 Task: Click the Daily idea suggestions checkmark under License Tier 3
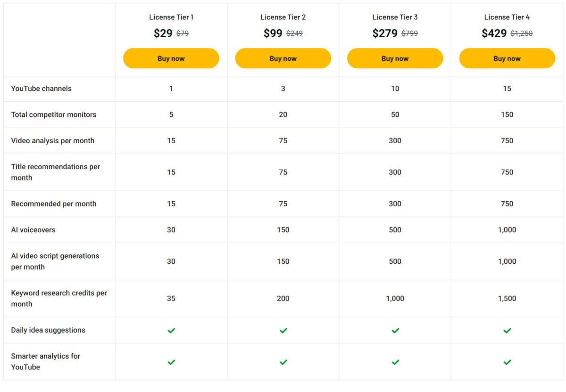[x=395, y=330]
